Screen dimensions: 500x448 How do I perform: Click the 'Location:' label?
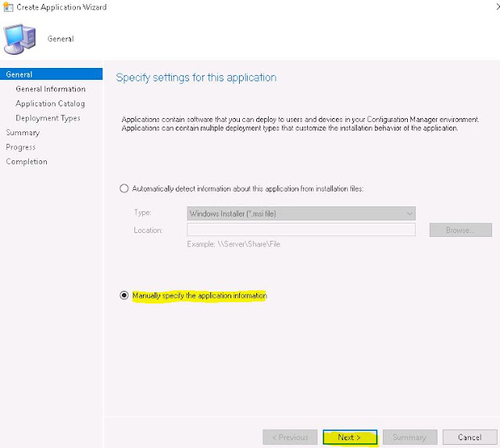[148, 230]
